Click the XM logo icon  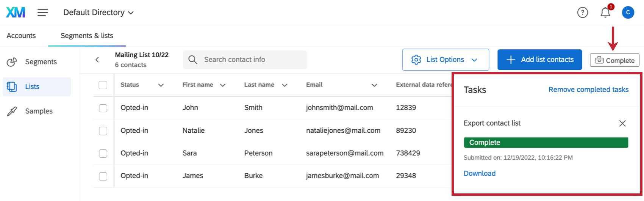pyautogui.click(x=16, y=13)
